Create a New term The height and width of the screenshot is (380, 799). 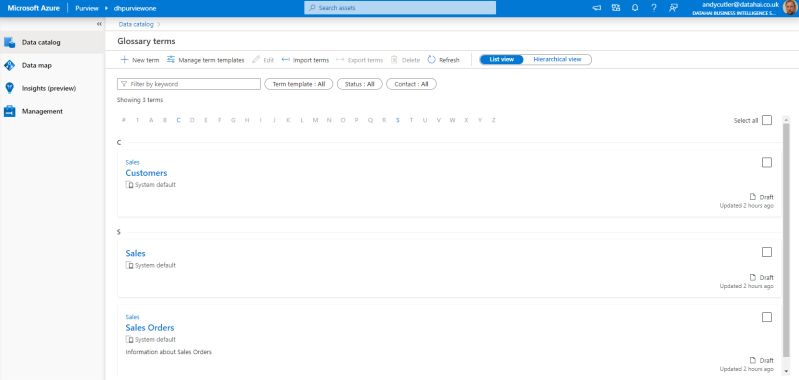pos(140,60)
